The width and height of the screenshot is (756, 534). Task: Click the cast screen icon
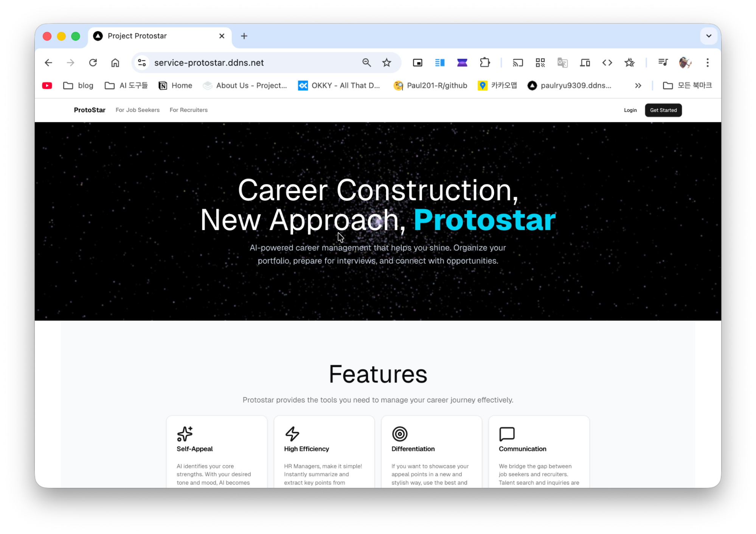(518, 63)
